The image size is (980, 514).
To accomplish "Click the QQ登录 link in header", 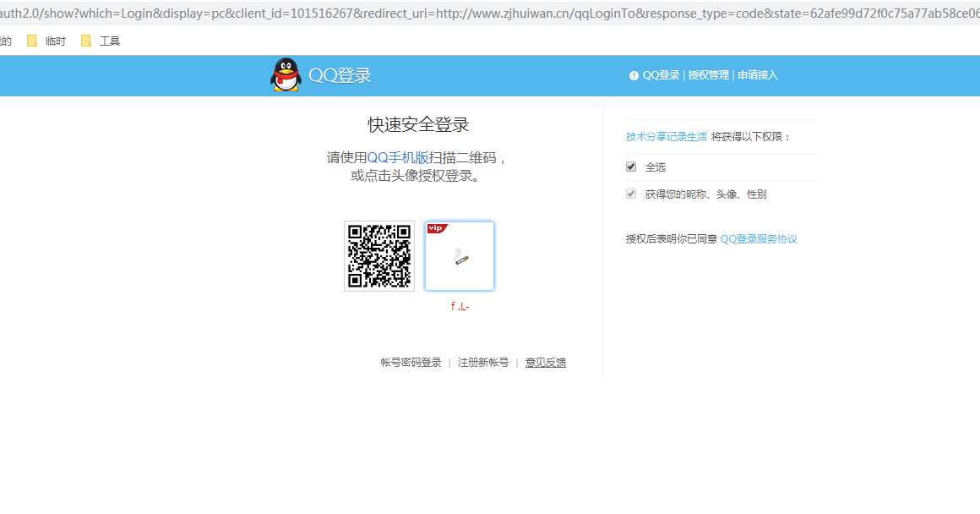I will point(661,75).
